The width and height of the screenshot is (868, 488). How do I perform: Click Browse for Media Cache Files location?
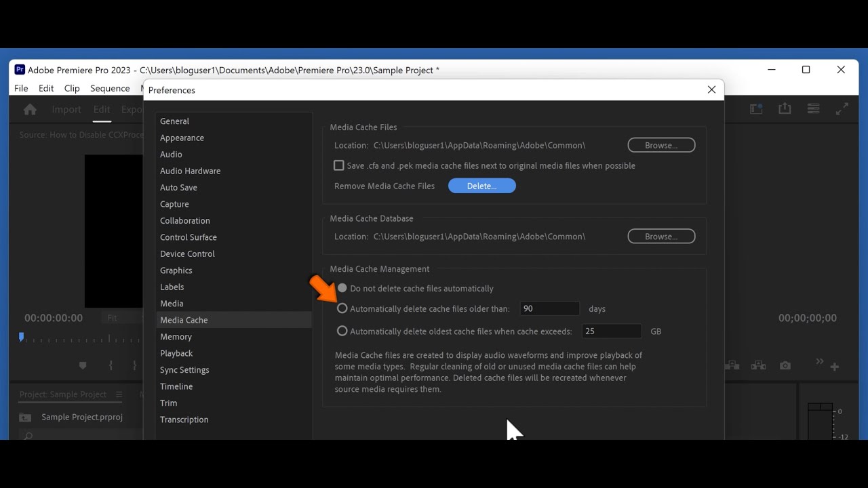point(661,145)
